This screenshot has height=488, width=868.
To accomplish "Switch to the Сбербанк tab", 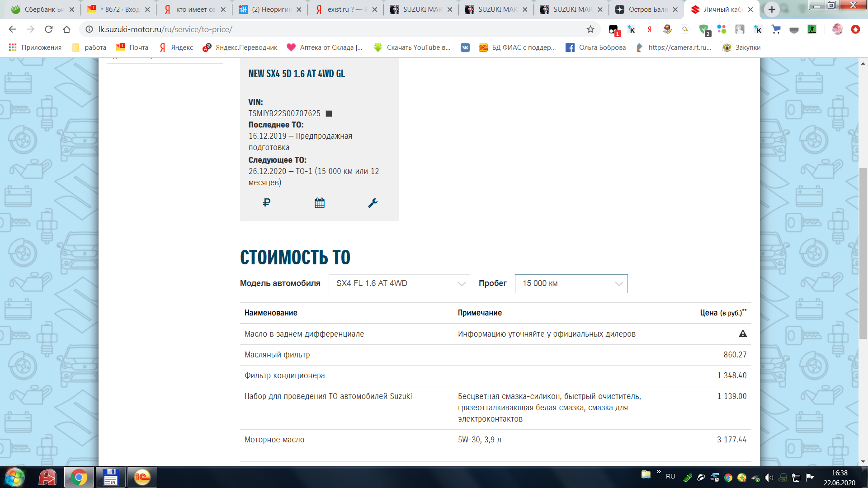I will (42, 9).
